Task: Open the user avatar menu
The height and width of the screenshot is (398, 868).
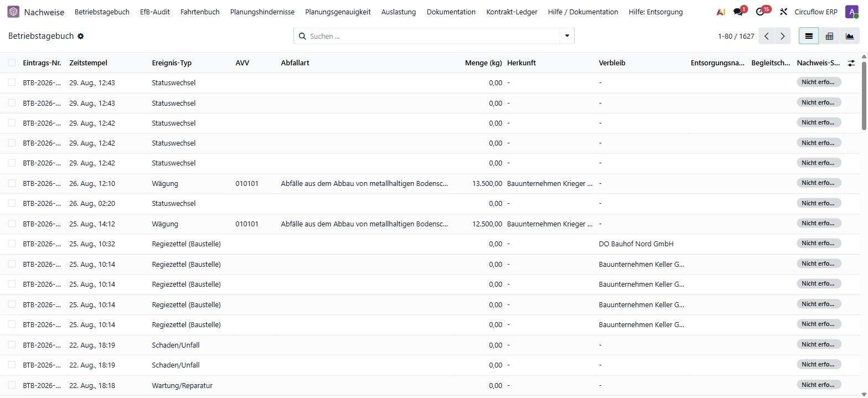Action: tap(851, 12)
